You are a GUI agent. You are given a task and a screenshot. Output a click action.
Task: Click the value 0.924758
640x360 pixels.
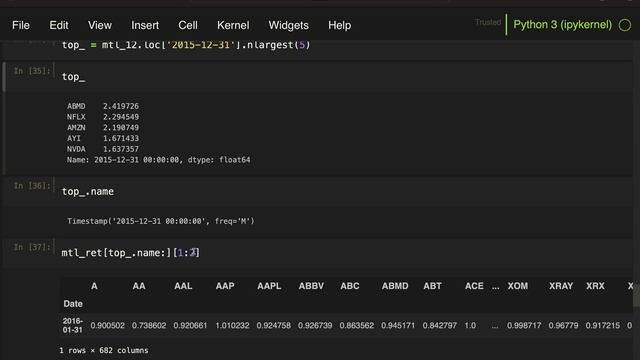click(x=273, y=326)
